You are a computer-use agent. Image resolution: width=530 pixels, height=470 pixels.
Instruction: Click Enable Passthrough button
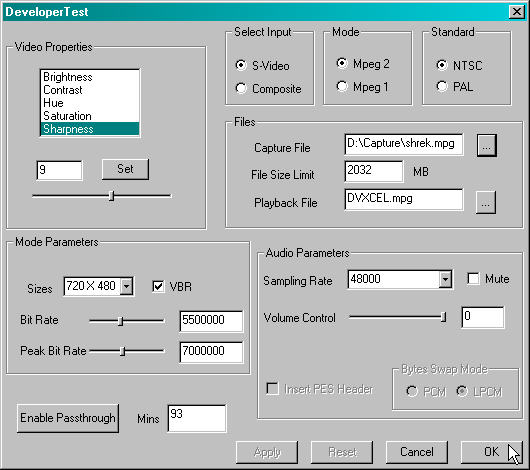point(68,418)
